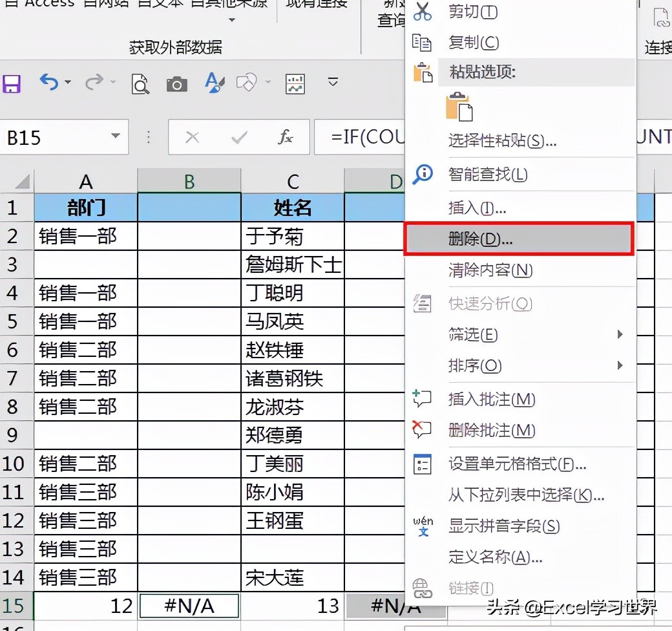Click the shapes icon in quick access toolbar
The height and width of the screenshot is (631, 672).
(x=247, y=82)
